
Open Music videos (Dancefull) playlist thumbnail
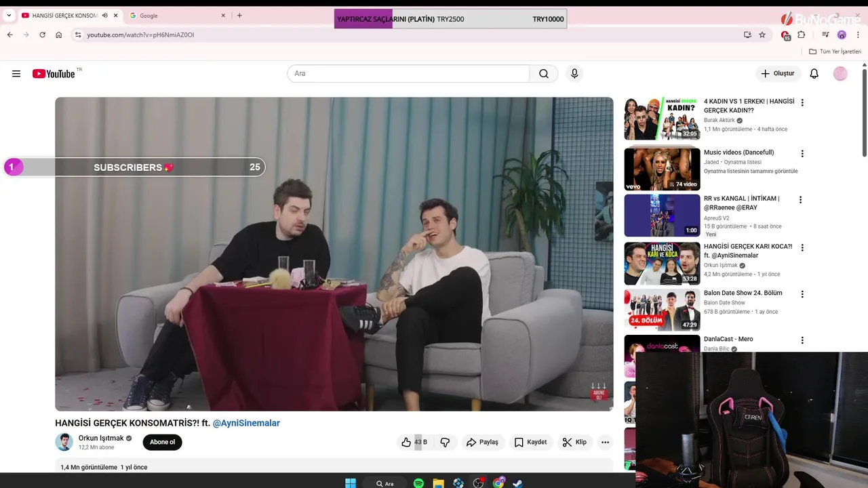pyautogui.click(x=662, y=169)
